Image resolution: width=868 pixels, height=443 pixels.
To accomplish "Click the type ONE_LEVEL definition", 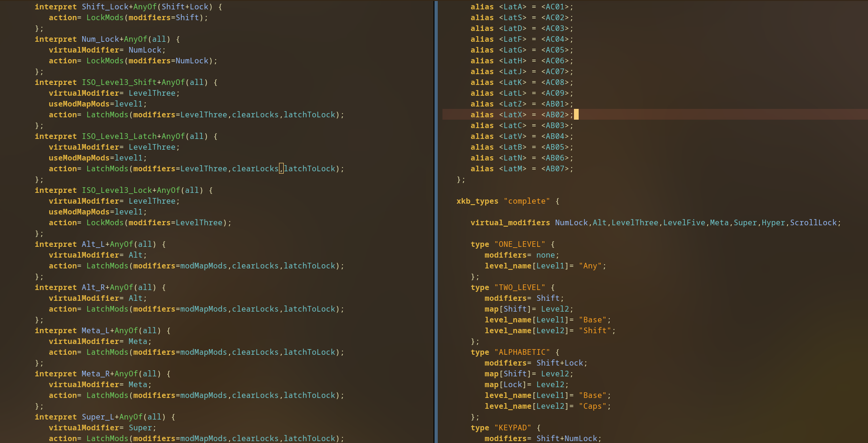I will 512,244.
